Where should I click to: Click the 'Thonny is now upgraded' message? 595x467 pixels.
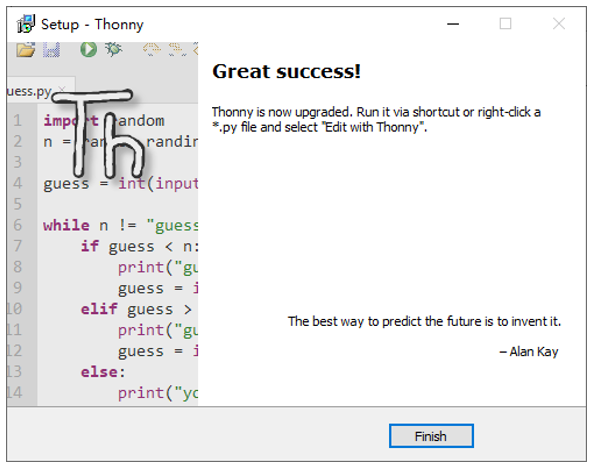click(376, 120)
